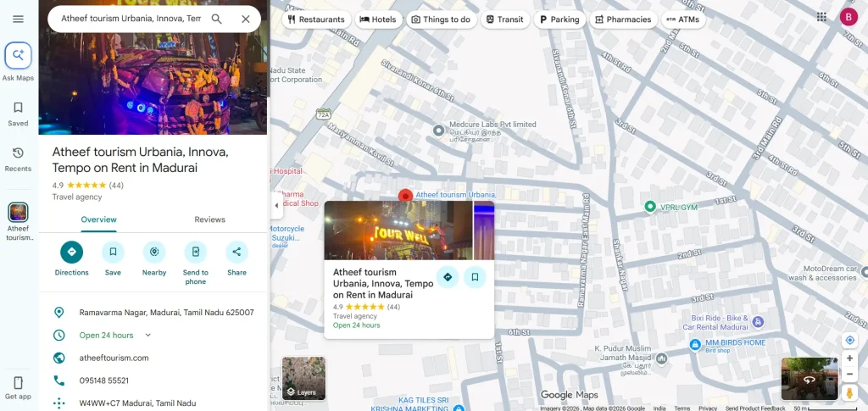Image resolution: width=868 pixels, height=411 pixels.
Task: Filter map by ATMs
Action: point(683,19)
